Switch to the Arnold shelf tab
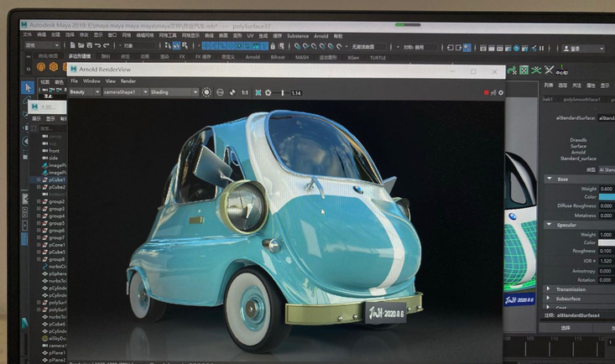The image size is (615, 364). click(253, 57)
